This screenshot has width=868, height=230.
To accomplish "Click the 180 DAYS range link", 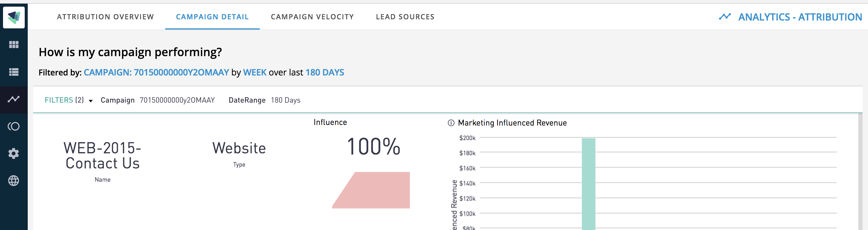I will [325, 72].
